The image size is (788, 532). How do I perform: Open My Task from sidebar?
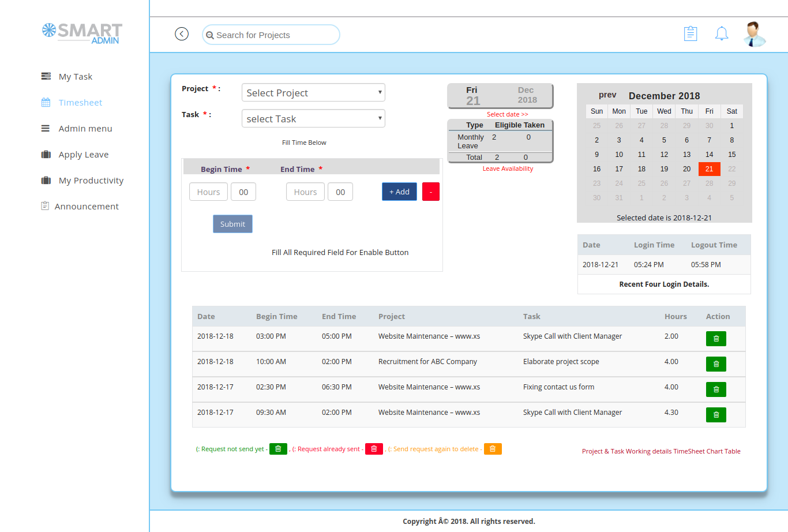[x=46, y=76]
